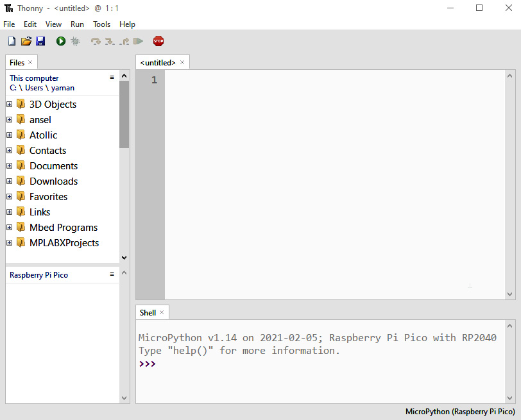521x420 pixels.
Task: Select the Downloads folder icon
Action: [21, 181]
